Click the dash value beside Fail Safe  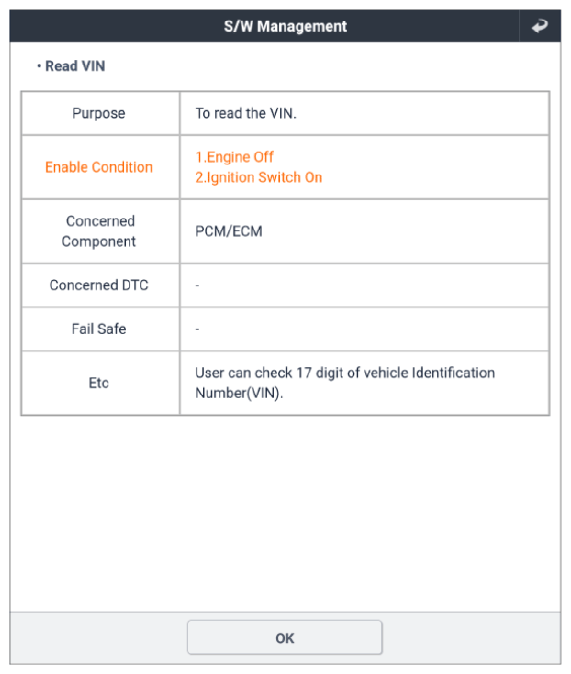pyautogui.click(x=197, y=329)
